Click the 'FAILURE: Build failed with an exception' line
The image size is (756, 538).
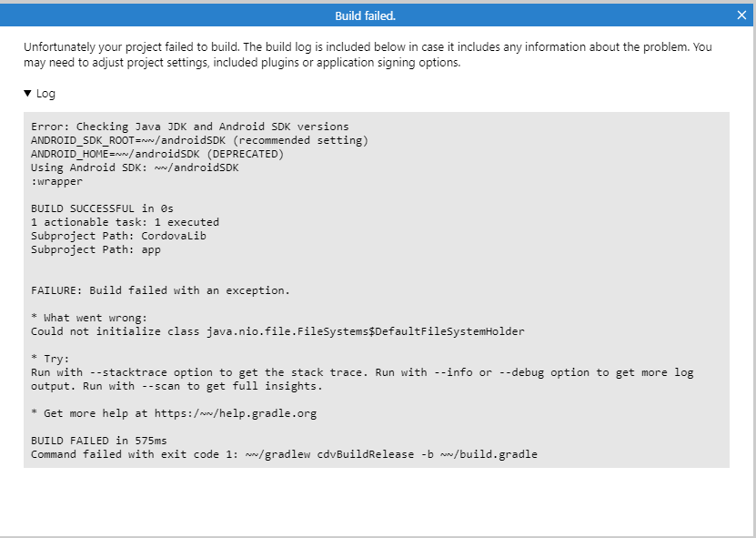coord(160,290)
